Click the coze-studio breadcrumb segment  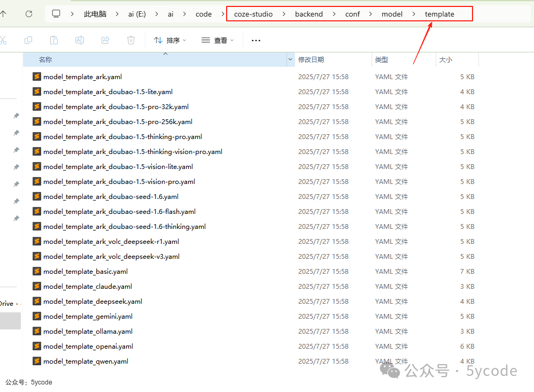[253, 14]
